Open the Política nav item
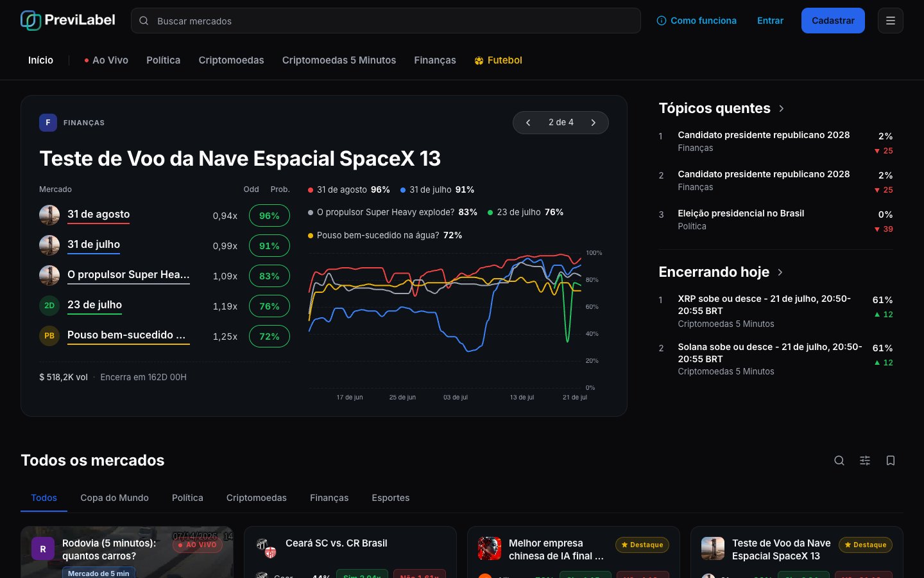Image resolution: width=924 pixels, height=578 pixels. (163, 60)
